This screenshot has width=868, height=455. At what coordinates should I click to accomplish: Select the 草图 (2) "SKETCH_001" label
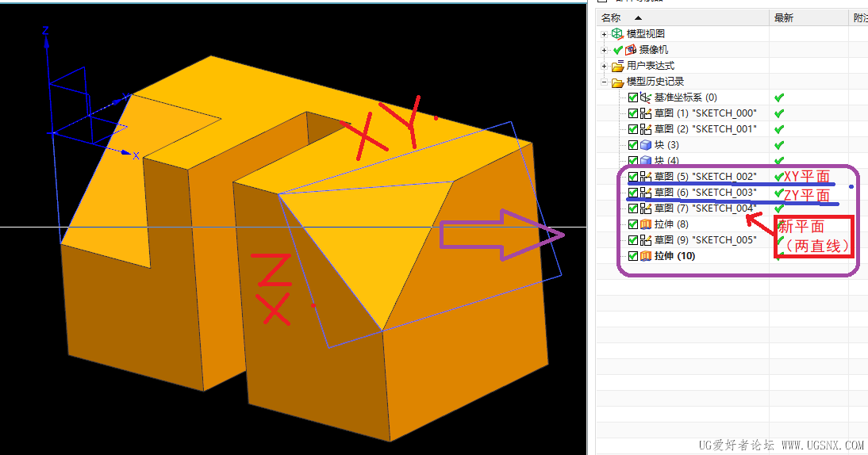click(706, 129)
